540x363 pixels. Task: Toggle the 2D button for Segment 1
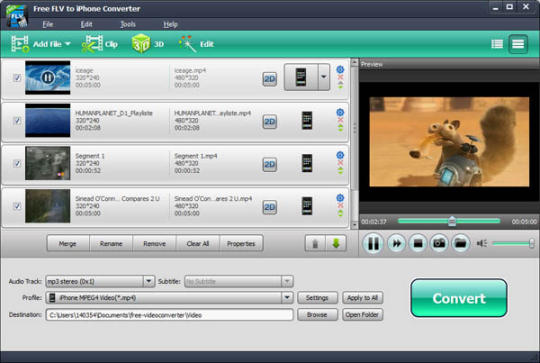270,165
